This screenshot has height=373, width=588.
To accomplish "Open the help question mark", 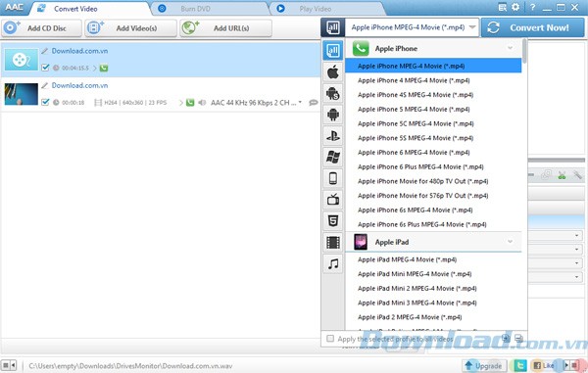I will [x=532, y=7].
